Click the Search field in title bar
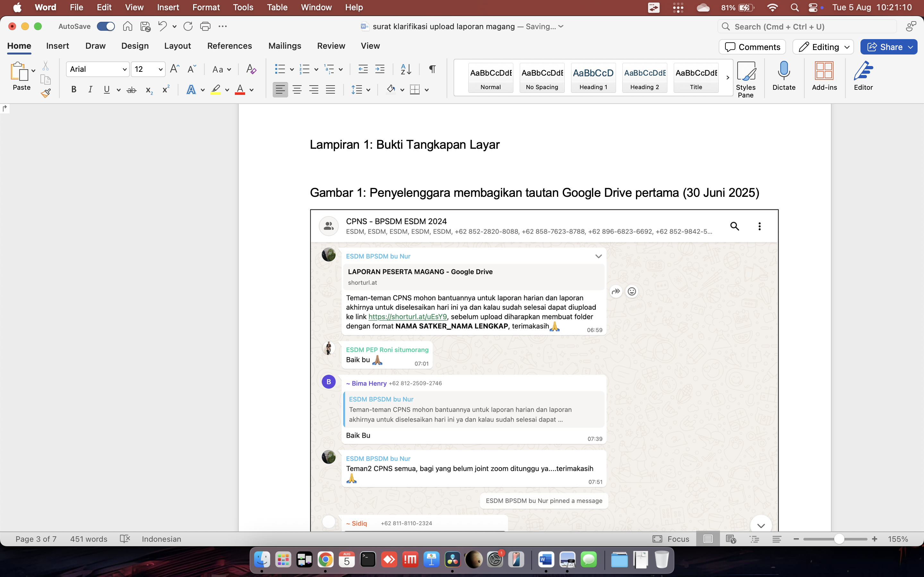924x577 pixels. (808, 26)
